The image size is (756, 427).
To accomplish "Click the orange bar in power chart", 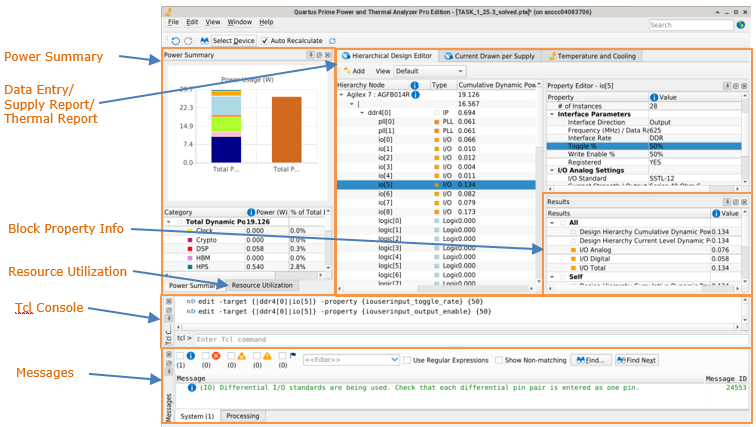I will (x=286, y=129).
